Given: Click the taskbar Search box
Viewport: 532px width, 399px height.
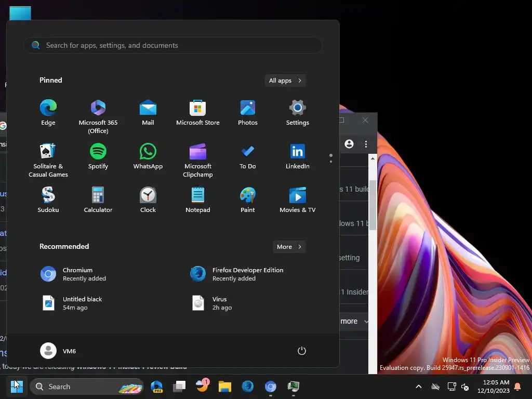Looking at the screenshot, I should tap(87, 387).
